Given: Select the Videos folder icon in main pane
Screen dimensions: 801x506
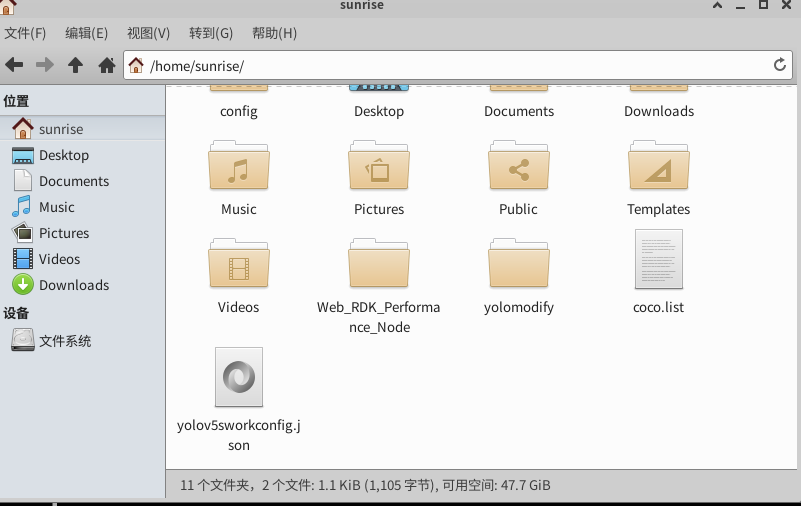Looking at the screenshot, I should (x=239, y=263).
